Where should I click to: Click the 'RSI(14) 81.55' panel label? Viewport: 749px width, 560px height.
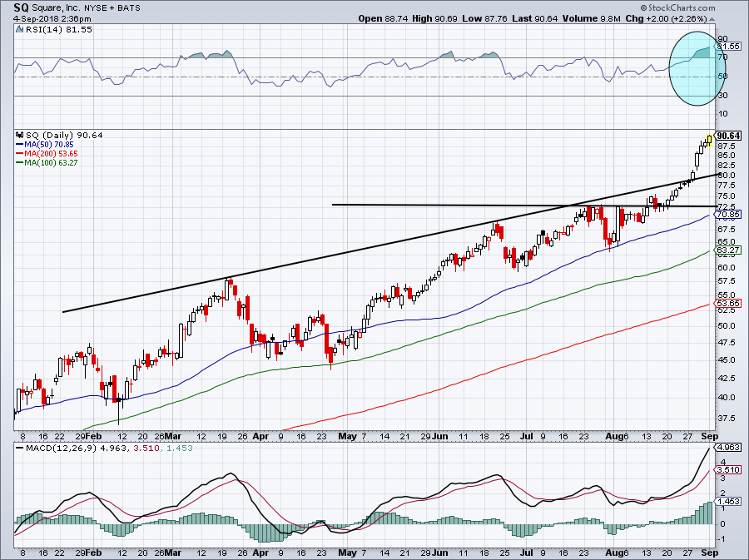point(58,29)
